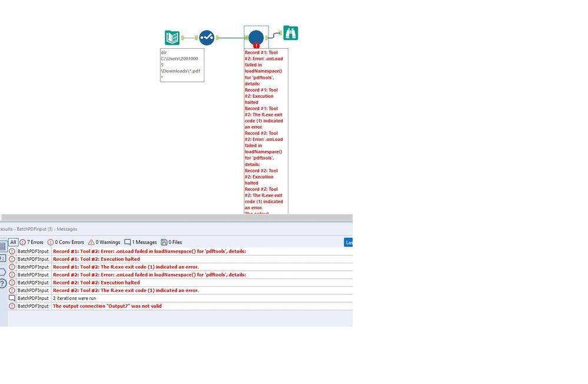Click the red error badge on macro tool
This screenshot has height=384, width=588.
pos(257,45)
